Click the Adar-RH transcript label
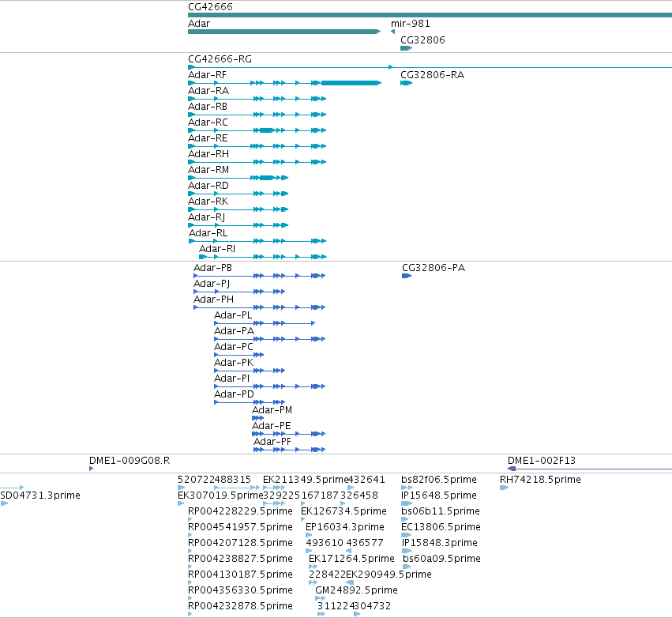The width and height of the screenshot is (672, 618). coord(208,154)
